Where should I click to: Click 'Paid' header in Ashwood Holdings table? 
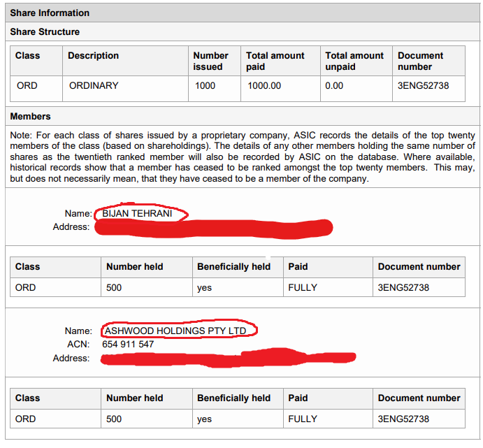[298, 398]
